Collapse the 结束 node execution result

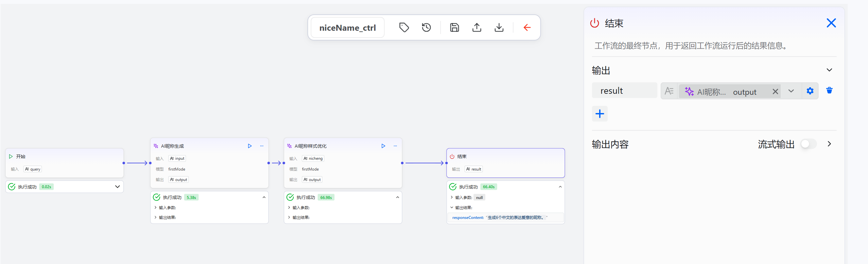(x=560, y=187)
